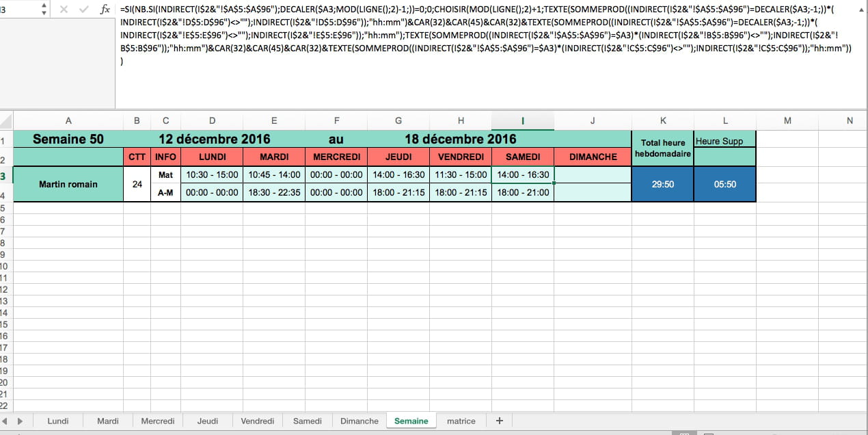868x435 pixels.
Task: Click the Select All corner triangle
Action: [6, 122]
